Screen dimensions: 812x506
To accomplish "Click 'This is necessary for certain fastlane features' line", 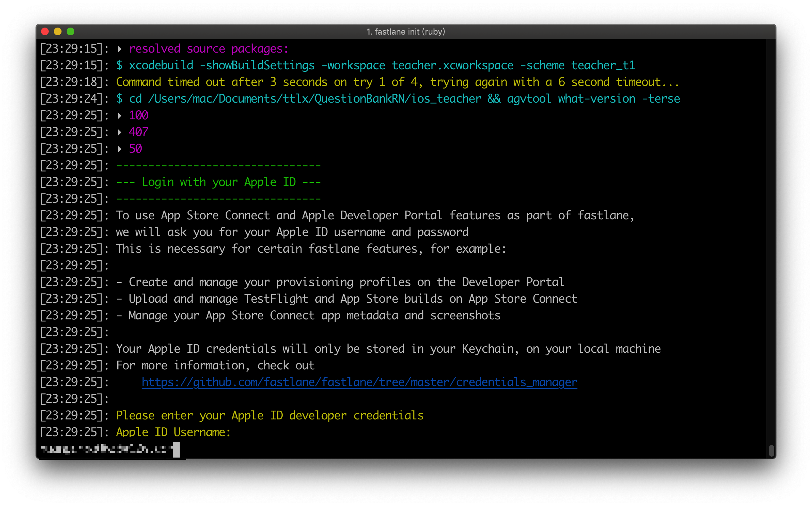I will click(x=311, y=249).
